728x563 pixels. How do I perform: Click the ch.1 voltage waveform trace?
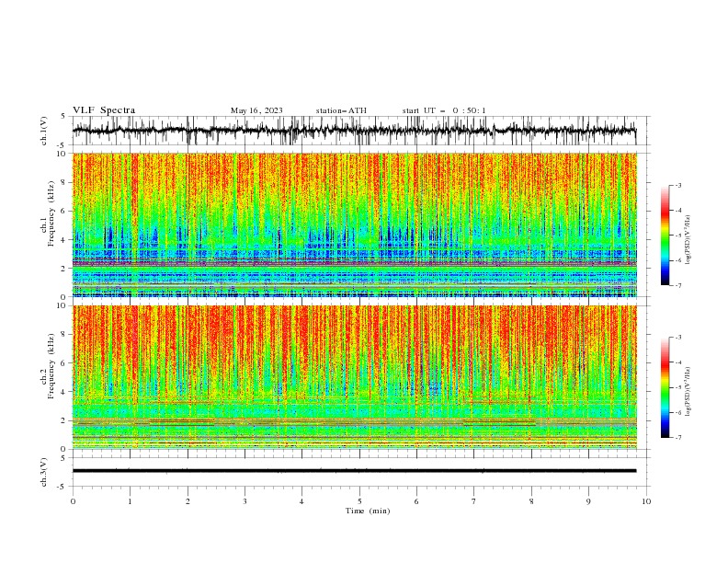[x=354, y=131]
